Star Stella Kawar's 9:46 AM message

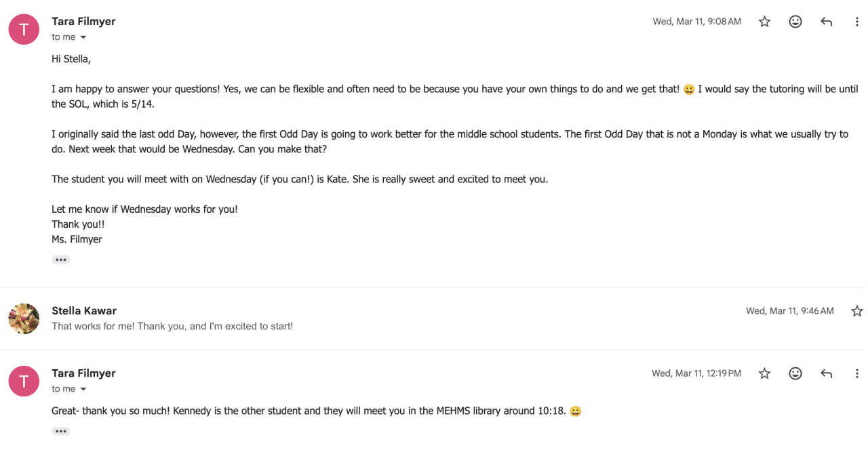[x=856, y=311]
